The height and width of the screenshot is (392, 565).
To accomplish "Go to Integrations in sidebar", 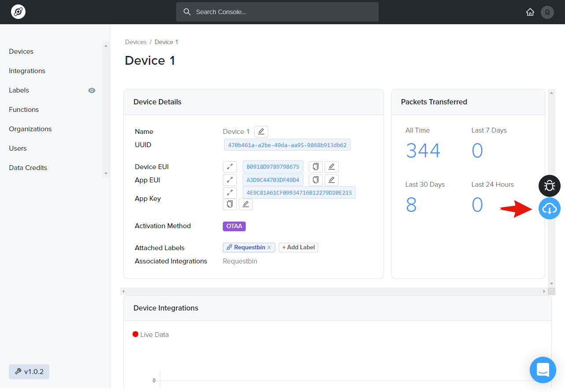I will 27,71.
